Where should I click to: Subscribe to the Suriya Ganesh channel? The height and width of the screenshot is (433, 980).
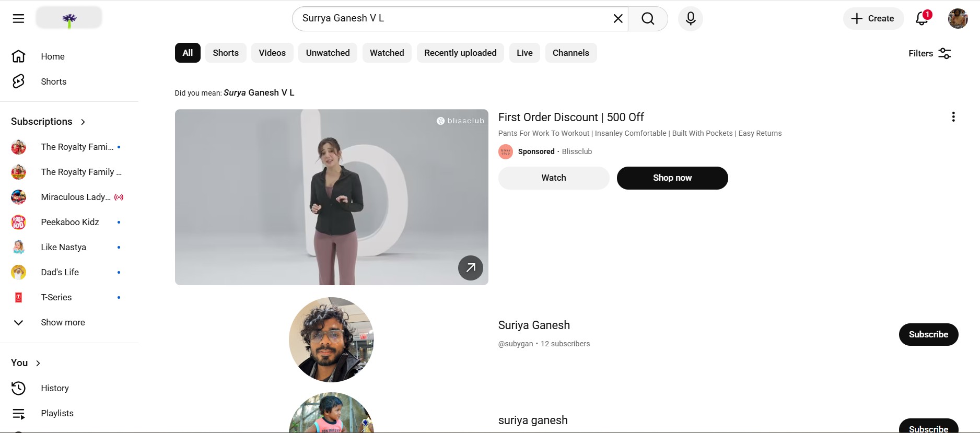pos(928,334)
